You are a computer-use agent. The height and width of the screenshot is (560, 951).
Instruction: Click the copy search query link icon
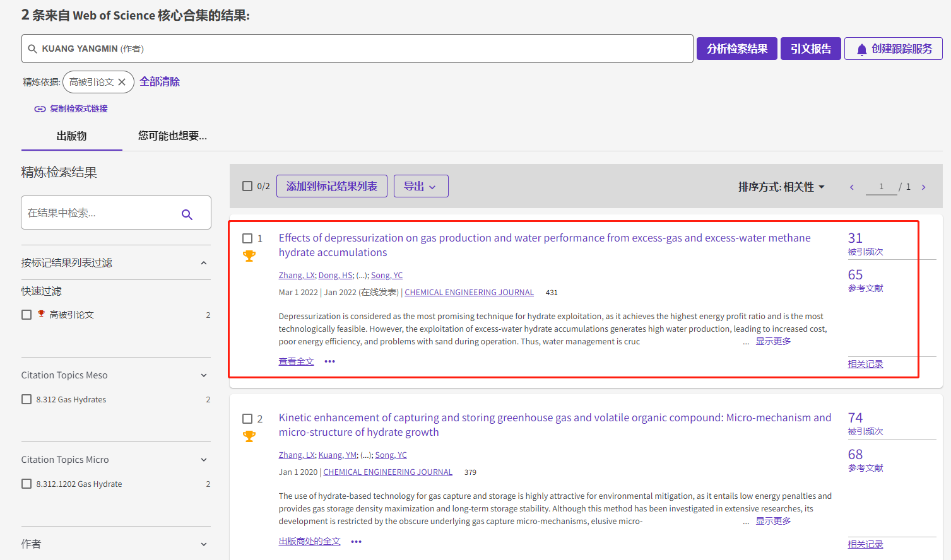tap(40, 109)
